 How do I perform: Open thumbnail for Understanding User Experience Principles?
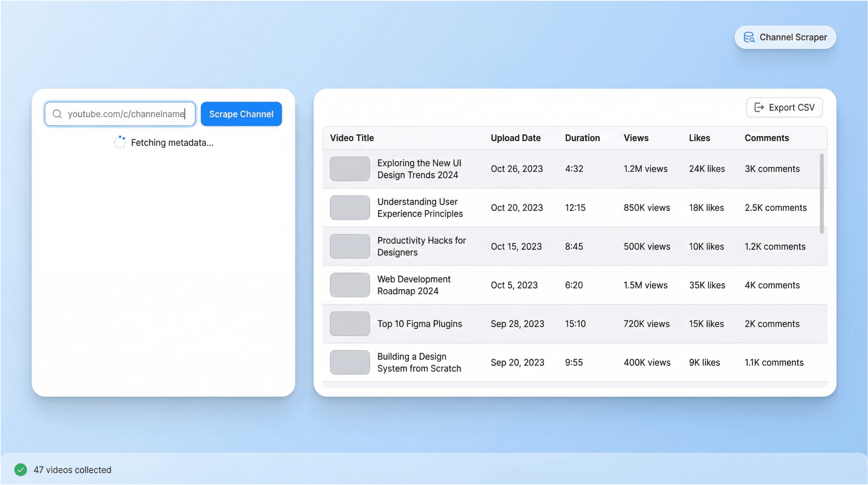click(350, 208)
